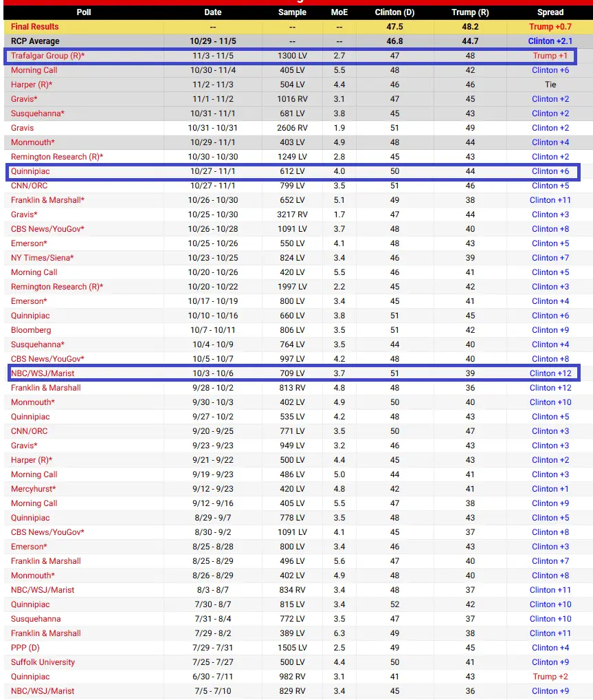Viewport: 593px width, 700px height.
Task: Open the Bloomberg poll link
Action: click(31, 330)
